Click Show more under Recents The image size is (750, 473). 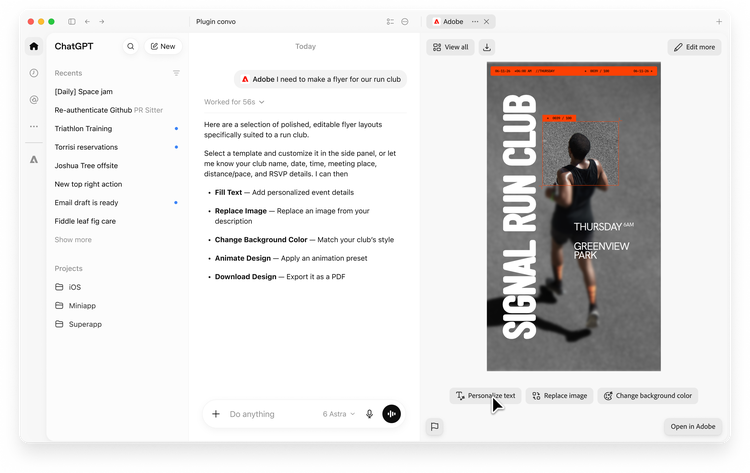[73, 240]
